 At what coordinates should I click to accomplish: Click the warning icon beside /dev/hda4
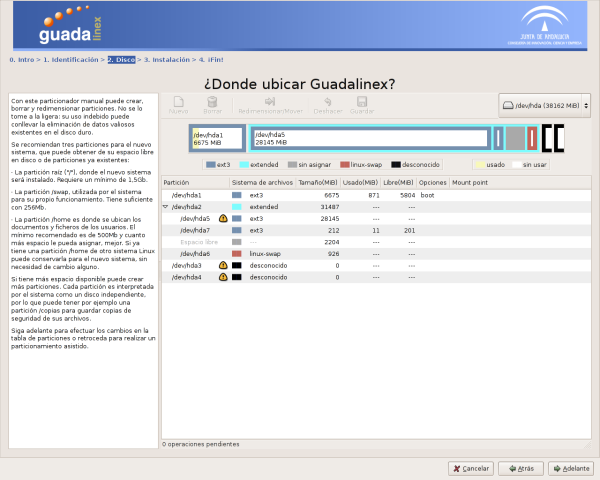(223, 277)
